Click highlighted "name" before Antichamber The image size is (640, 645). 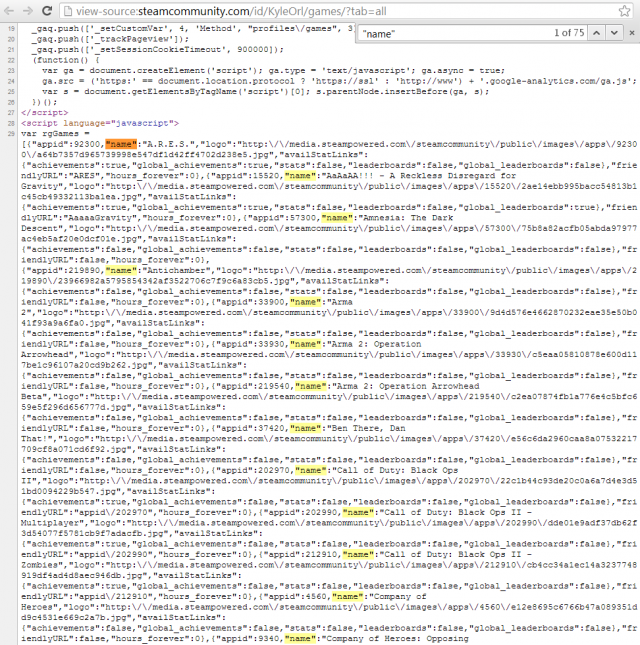121,270
